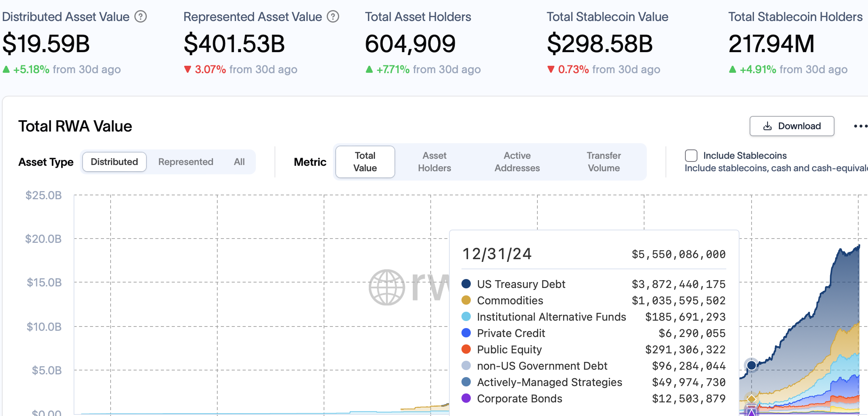The image size is (868, 416).
Task: Open Distributed Asset Value help tooltip
Action: coord(141,16)
